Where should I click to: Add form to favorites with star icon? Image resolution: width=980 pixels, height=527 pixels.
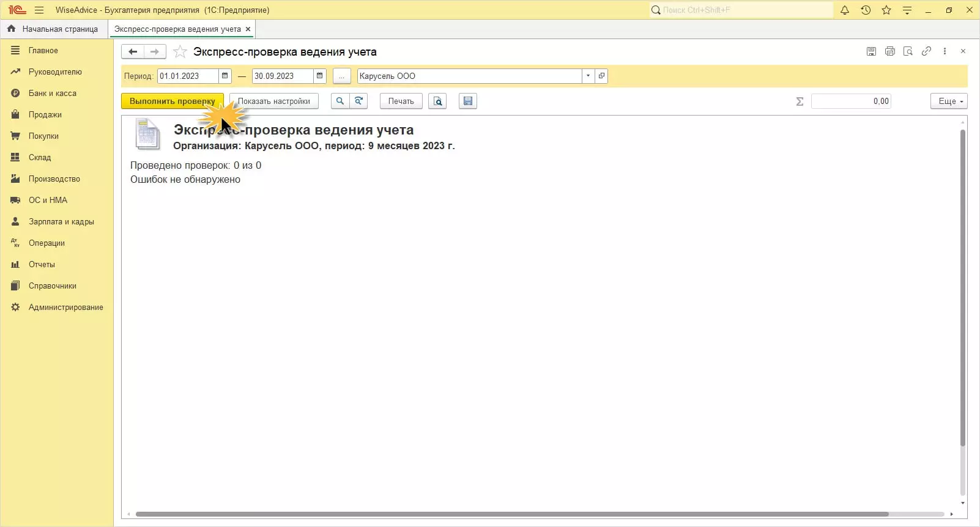180,52
